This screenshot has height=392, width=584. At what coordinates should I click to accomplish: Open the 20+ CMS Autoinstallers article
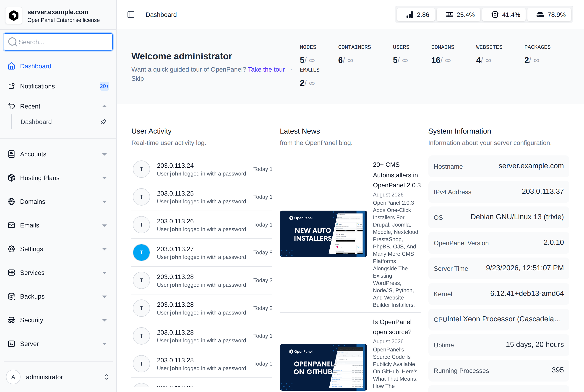pos(396,175)
